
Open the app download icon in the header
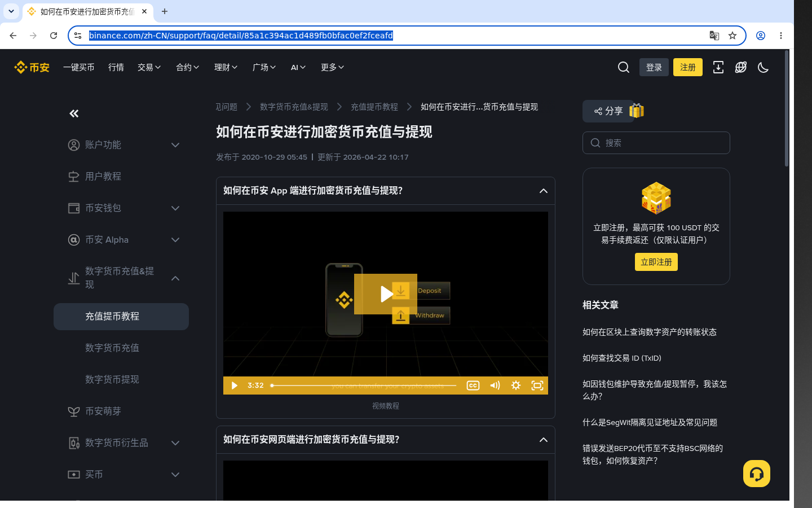(718, 67)
